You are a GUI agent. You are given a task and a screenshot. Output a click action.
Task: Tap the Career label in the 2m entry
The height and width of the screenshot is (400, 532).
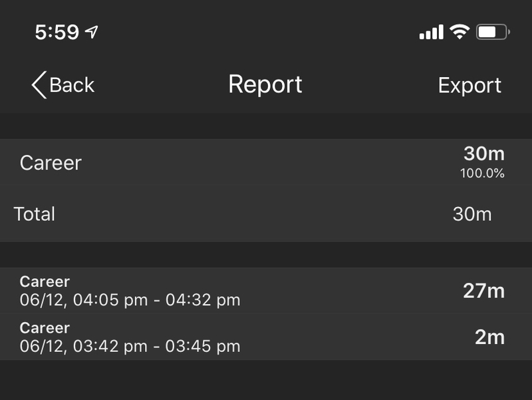(x=45, y=328)
